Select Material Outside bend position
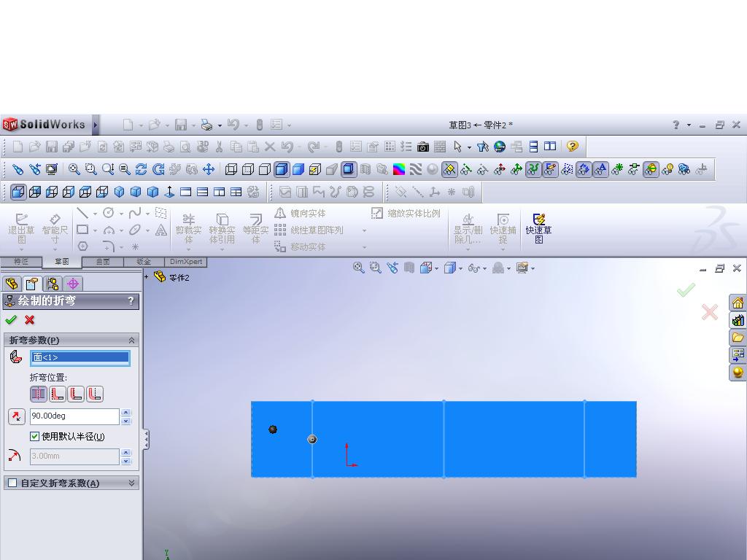Image resolution: width=747 pixels, height=560 pixels. click(76, 394)
